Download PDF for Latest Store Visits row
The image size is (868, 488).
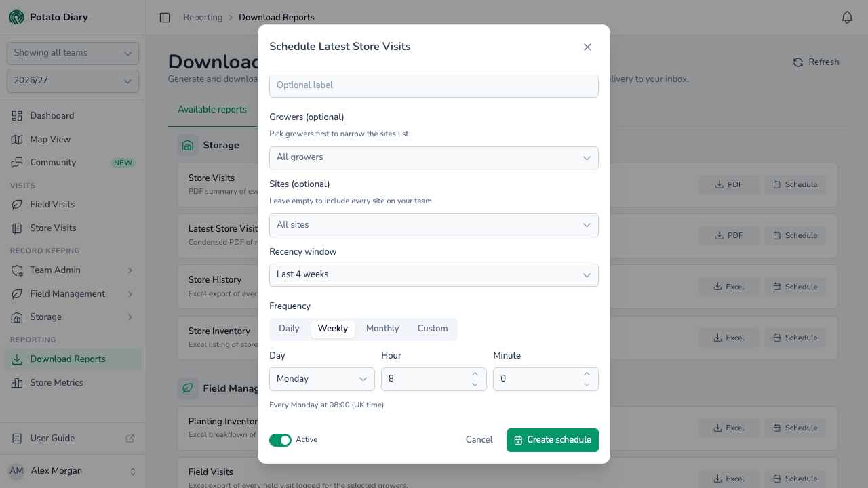click(x=729, y=236)
